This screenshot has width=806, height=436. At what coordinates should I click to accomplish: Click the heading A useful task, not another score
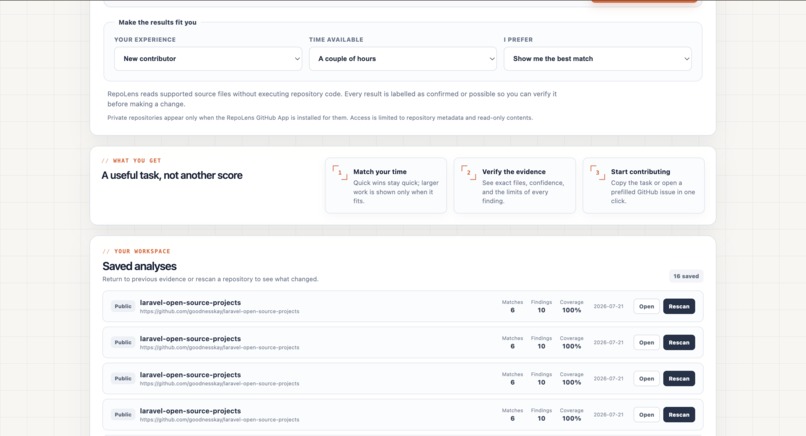(172, 175)
